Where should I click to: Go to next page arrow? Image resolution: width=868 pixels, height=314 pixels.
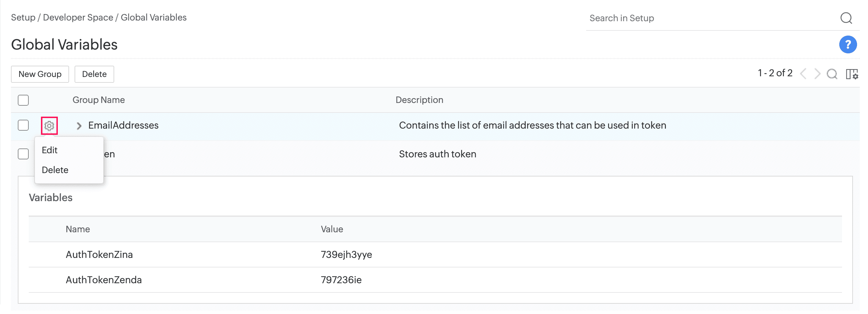tap(817, 74)
